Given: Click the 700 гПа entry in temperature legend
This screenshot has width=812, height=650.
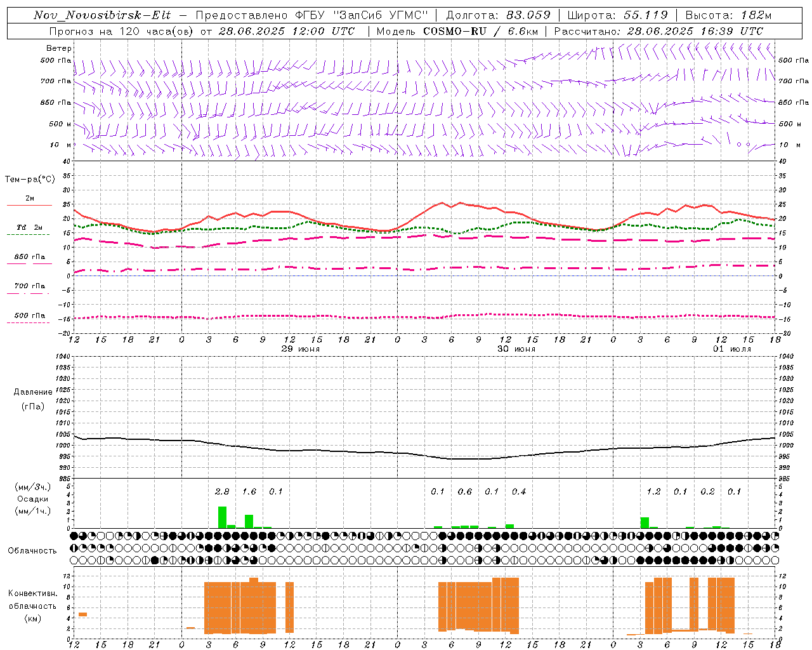Looking at the screenshot, I should (30, 286).
